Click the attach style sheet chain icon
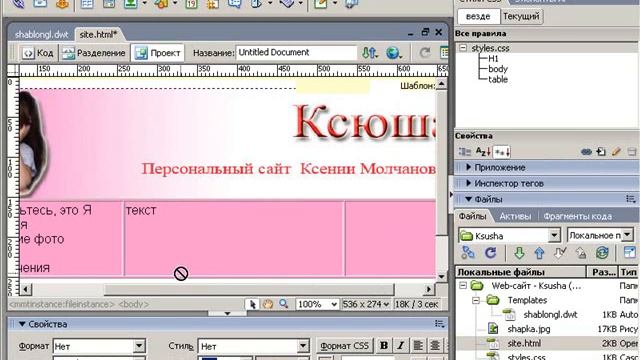640x360 pixels. (586, 152)
